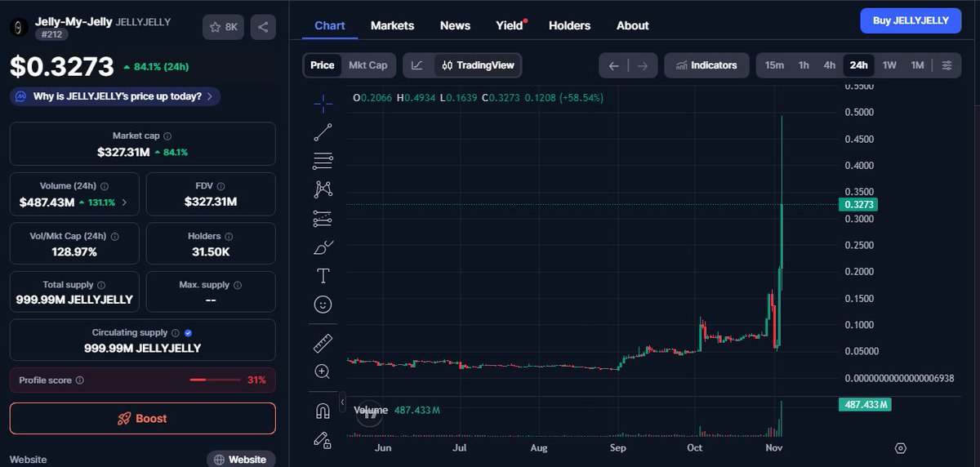The width and height of the screenshot is (980, 467).
Task: Click the 487.433M volume axis label
Action: 866,405
